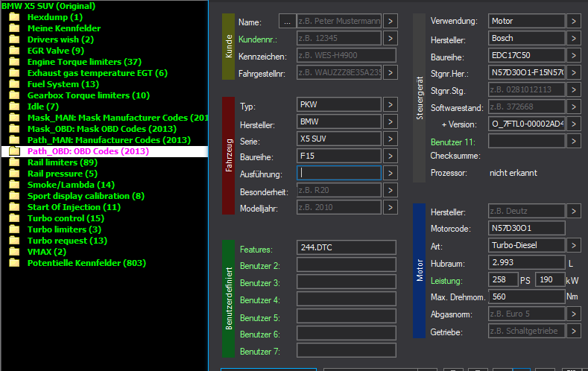Screen dimensions: 588x371
Task: Open the Getriebe field arrow
Action: [574, 332]
